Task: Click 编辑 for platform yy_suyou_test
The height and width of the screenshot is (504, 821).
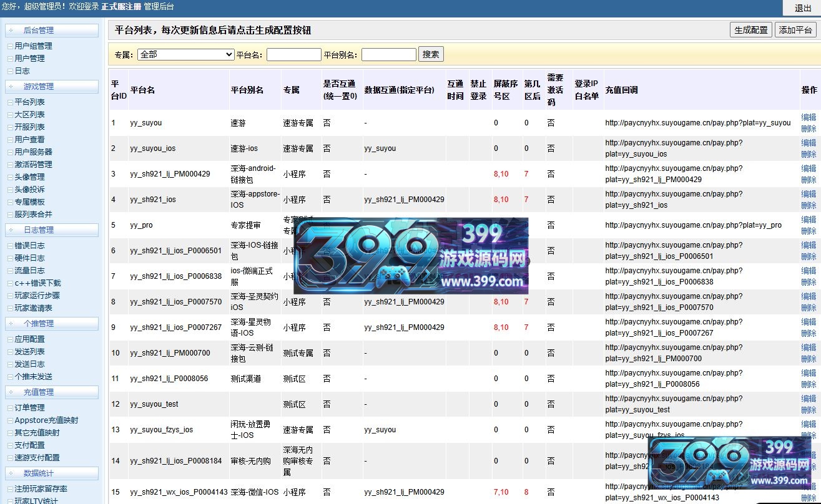Action: click(x=809, y=399)
